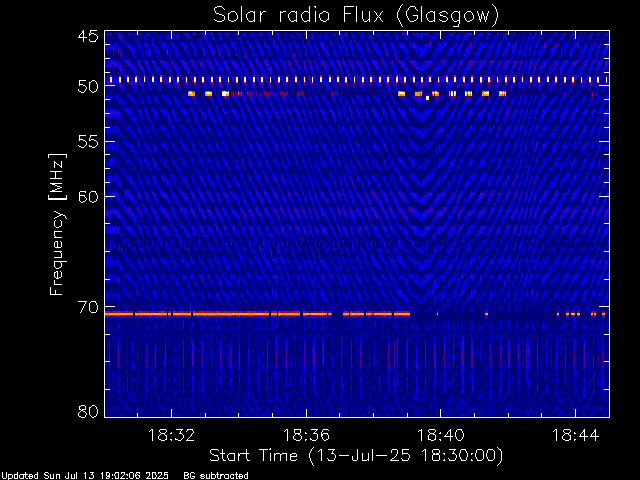This screenshot has width=640, height=480.
Task: Click the frequency tick label 60
Action: pos(88,197)
